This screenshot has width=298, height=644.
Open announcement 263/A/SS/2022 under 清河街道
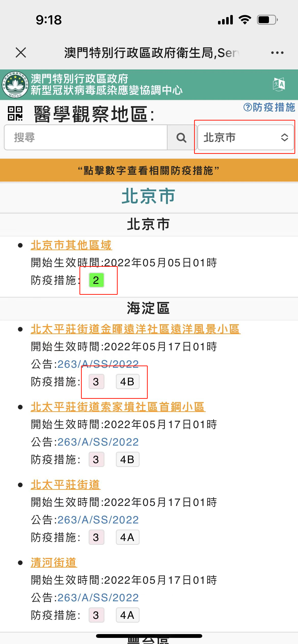tap(98, 598)
